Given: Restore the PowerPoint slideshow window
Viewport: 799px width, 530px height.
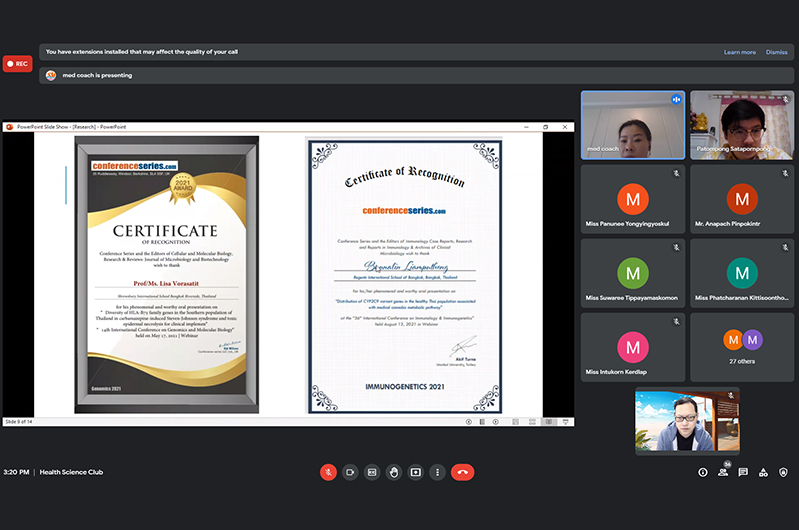Looking at the screenshot, I should 545,127.
